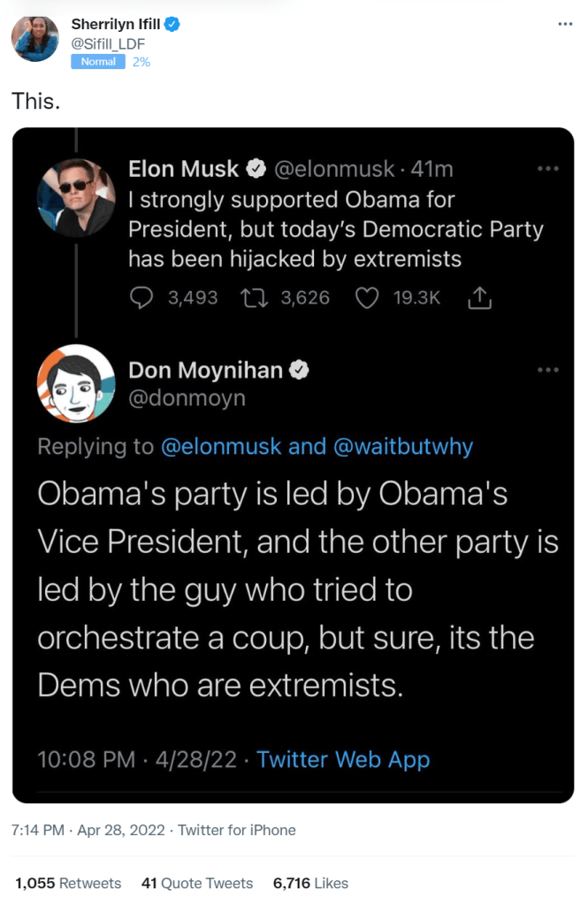View the 41 Quote Tweets list

pos(197,883)
